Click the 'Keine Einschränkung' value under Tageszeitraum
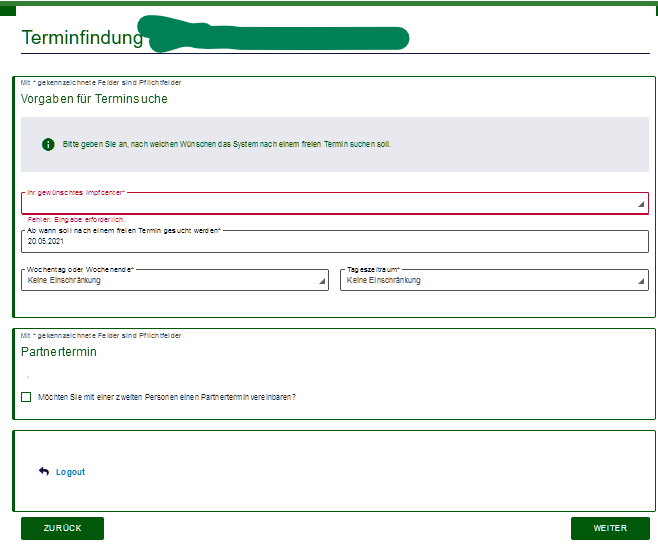 384,280
